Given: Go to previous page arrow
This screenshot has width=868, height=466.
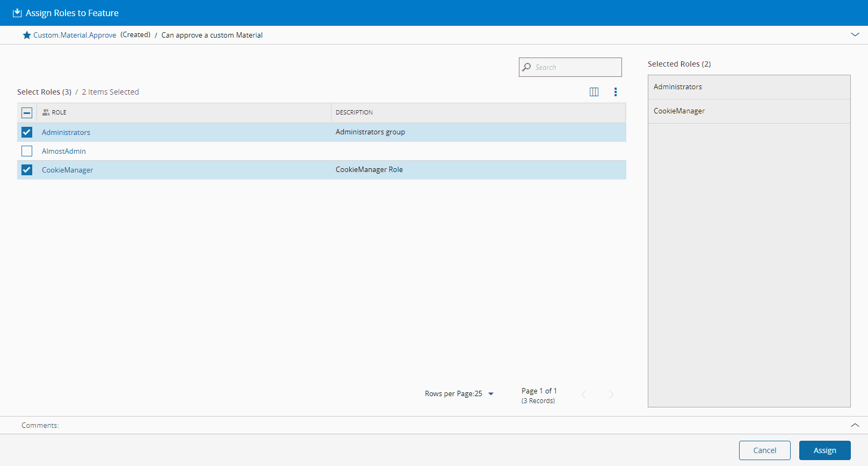Looking at the screenshot, I should 584,395.
